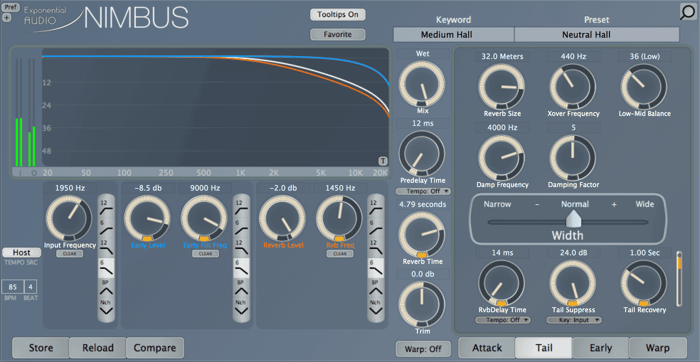
Task: Click CLEAR under Rvb Freq
Action: pos(340,254)
